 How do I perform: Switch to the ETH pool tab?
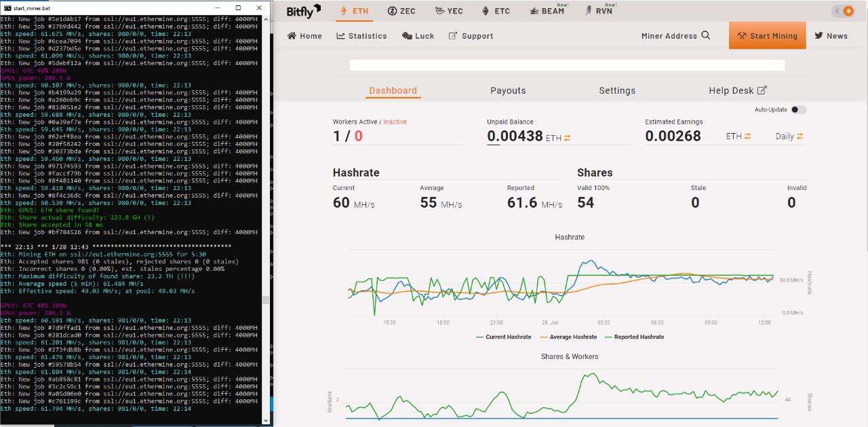point(354,11)
